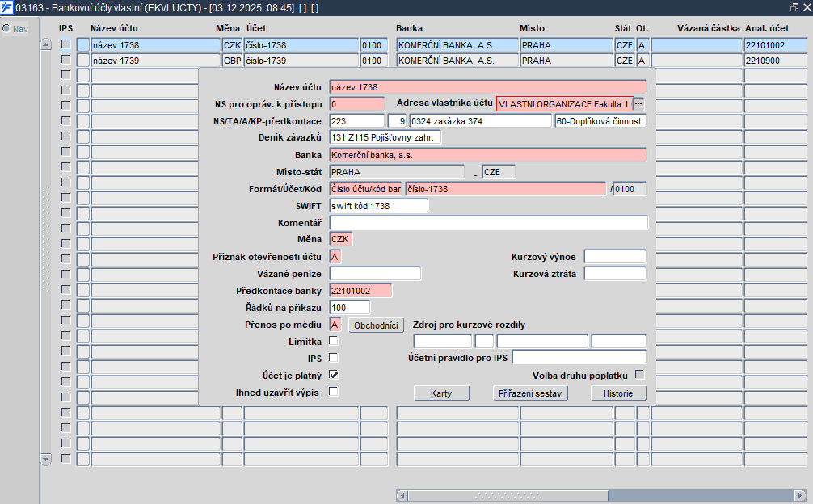Click the application icon in the title bar
Viewport: 813px width, 504px height.
[x=7, y=7]
